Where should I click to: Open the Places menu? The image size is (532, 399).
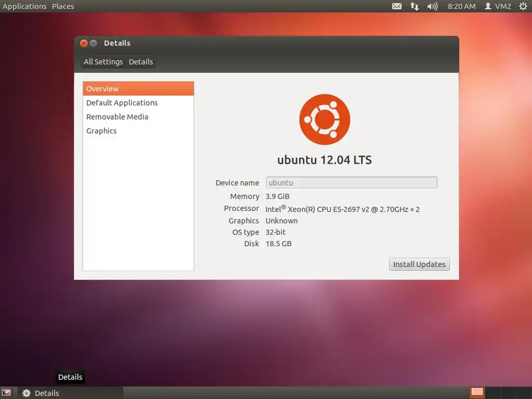63,6
